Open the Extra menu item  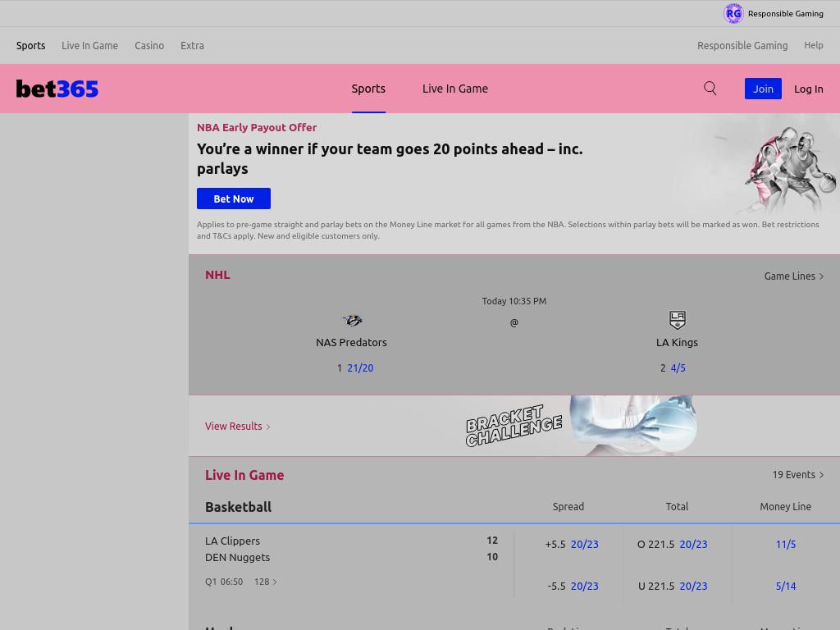point(192,46)
